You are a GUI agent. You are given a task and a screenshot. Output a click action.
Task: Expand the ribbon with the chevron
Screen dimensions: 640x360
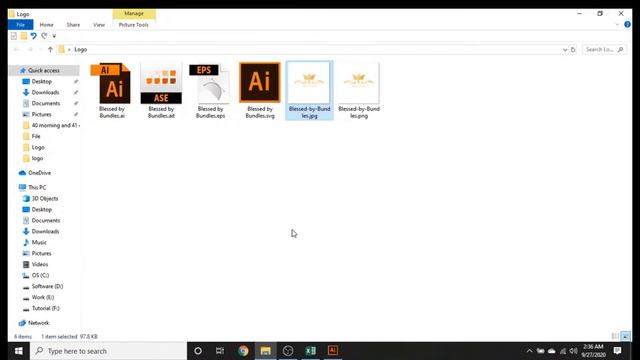[x=617, y=25]
